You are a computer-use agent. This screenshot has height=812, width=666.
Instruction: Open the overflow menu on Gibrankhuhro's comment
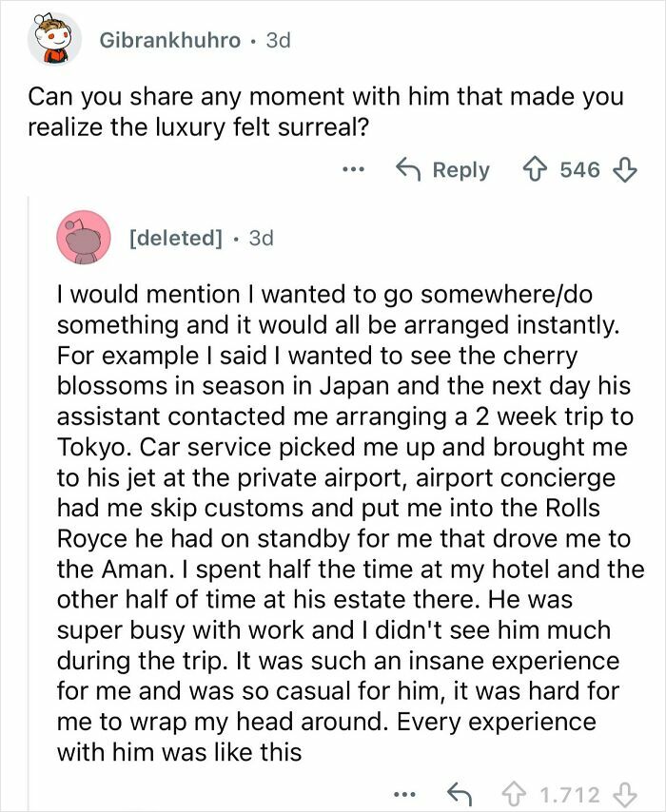tap(354, 170)
